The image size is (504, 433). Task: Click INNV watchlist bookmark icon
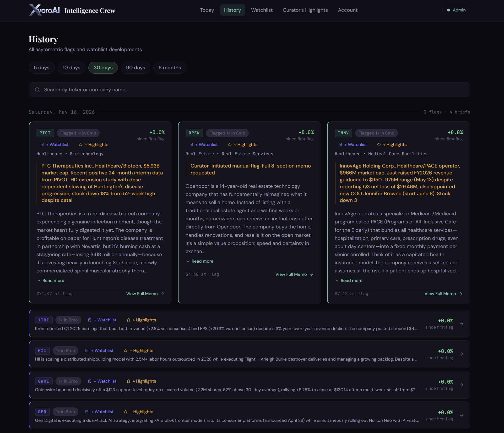coord(340,145)
